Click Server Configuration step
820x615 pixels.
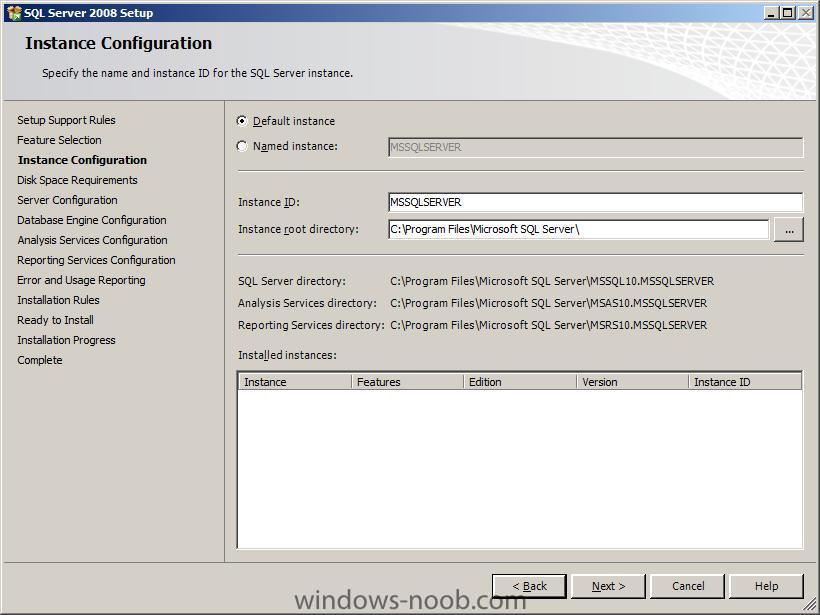(67, 200)
